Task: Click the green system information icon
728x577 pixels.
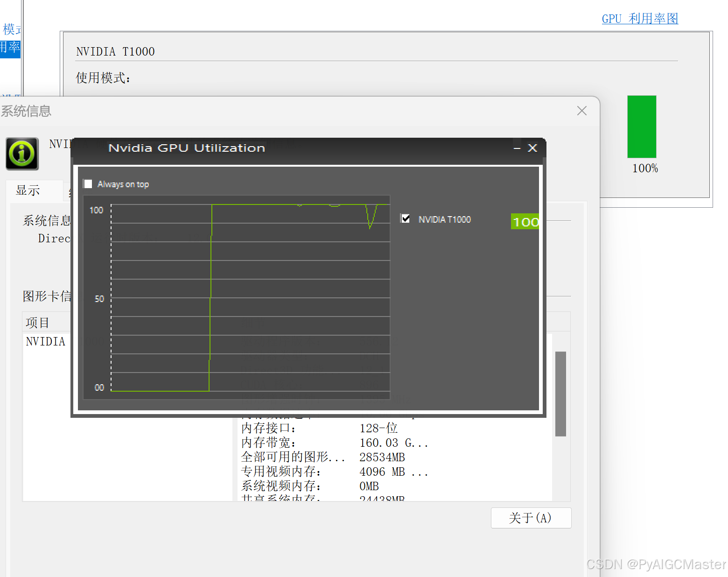Action: pyautogui.click(x=22, y=154)
